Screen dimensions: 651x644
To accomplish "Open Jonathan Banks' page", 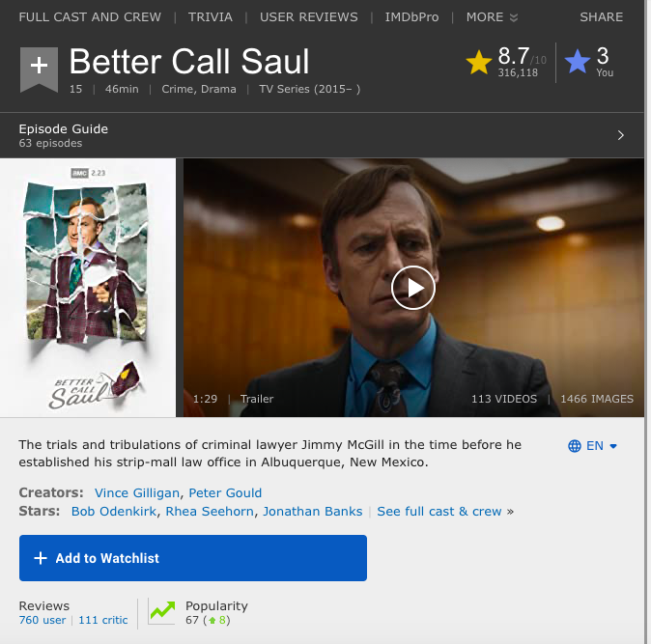I will 313,511.
